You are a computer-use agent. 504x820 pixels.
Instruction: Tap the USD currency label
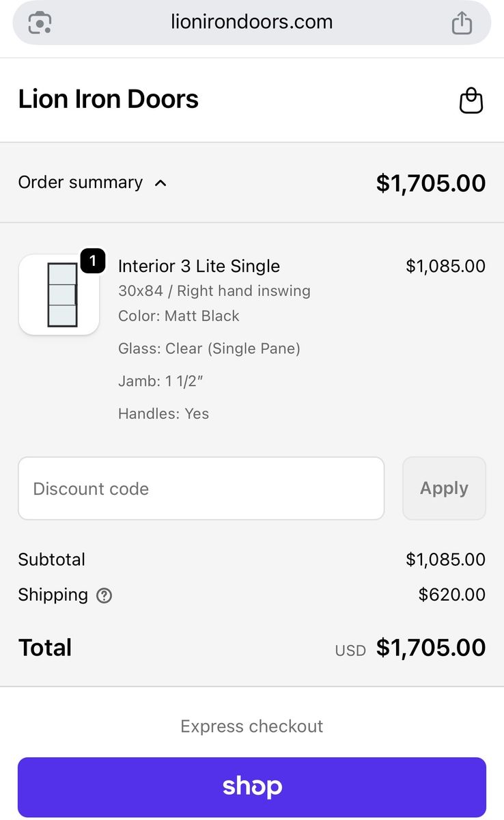point(350,651)
